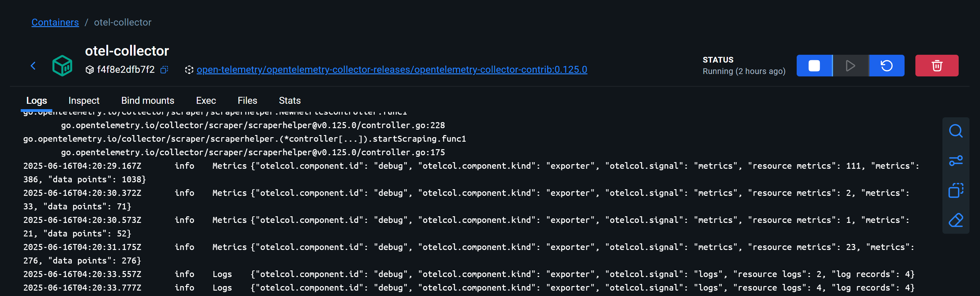Open the Bind mounts tab
980x296 pixels.
click(148, 100)
